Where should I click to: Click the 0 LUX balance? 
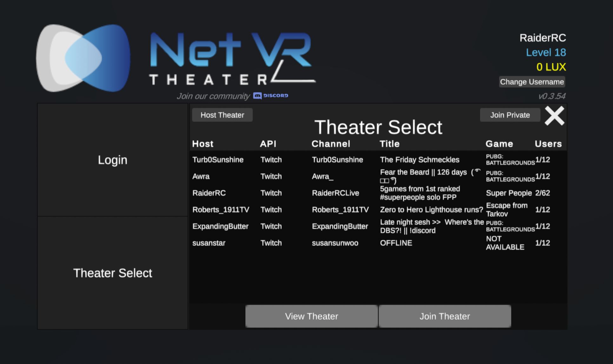(x=551, y=67)
